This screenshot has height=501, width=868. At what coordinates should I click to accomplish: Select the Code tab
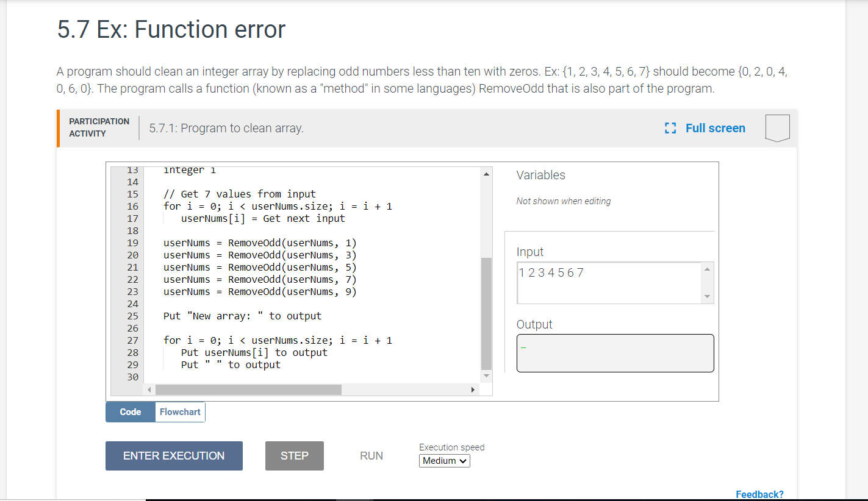(130, 412)
